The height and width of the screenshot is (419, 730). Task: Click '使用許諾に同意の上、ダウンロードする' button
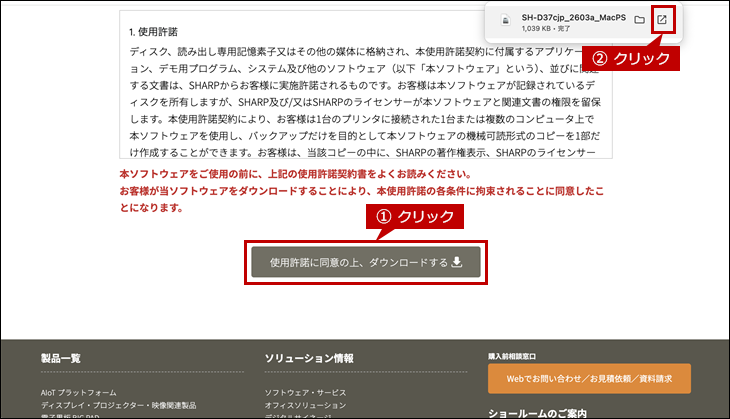point(366,262)
